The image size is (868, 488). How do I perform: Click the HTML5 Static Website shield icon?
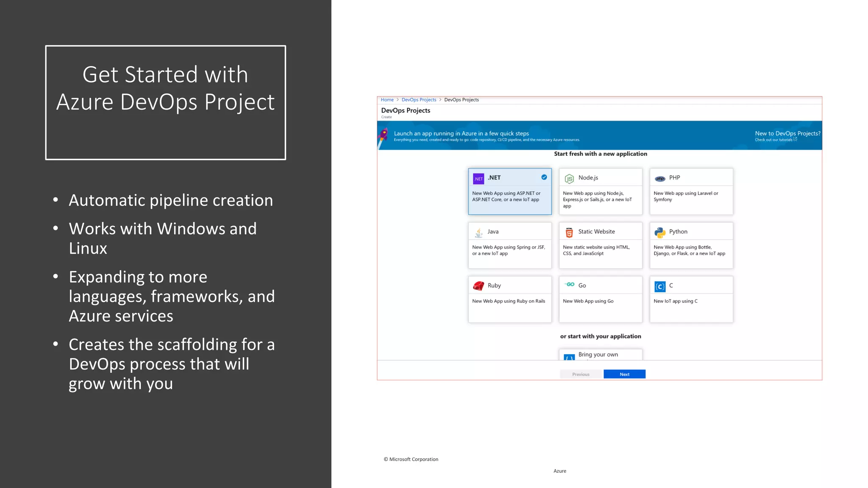point(569,233)
